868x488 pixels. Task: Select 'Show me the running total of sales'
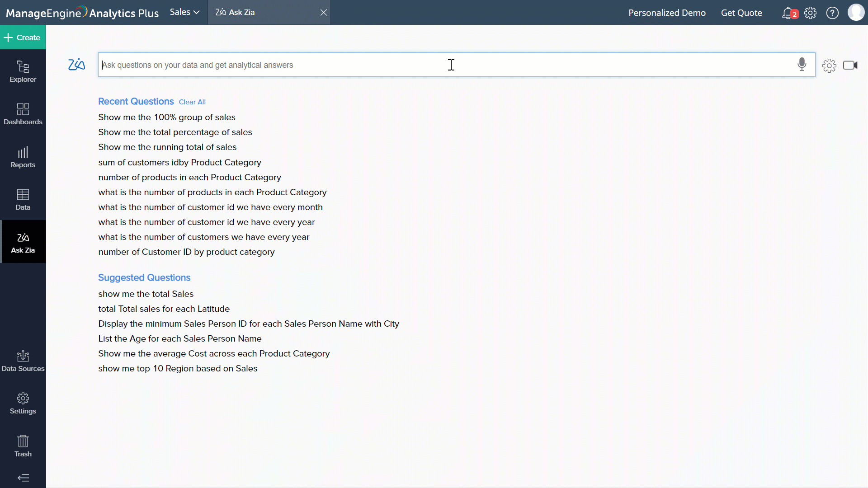[x=167, y=147]
